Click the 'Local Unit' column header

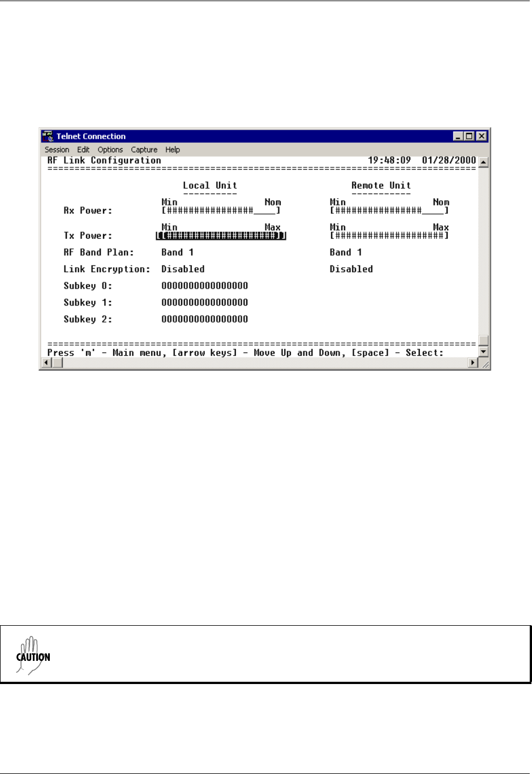coord(210,186)
